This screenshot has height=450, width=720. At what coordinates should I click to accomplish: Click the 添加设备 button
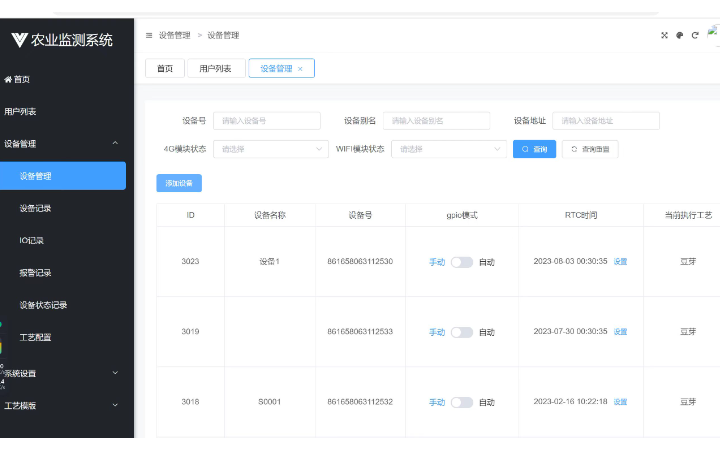pos(179,183)
